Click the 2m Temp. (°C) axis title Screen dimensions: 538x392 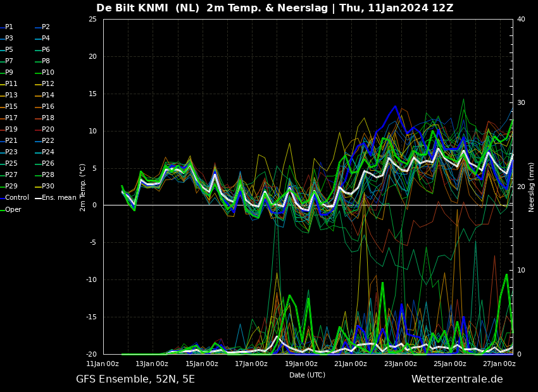coord(83,187)
